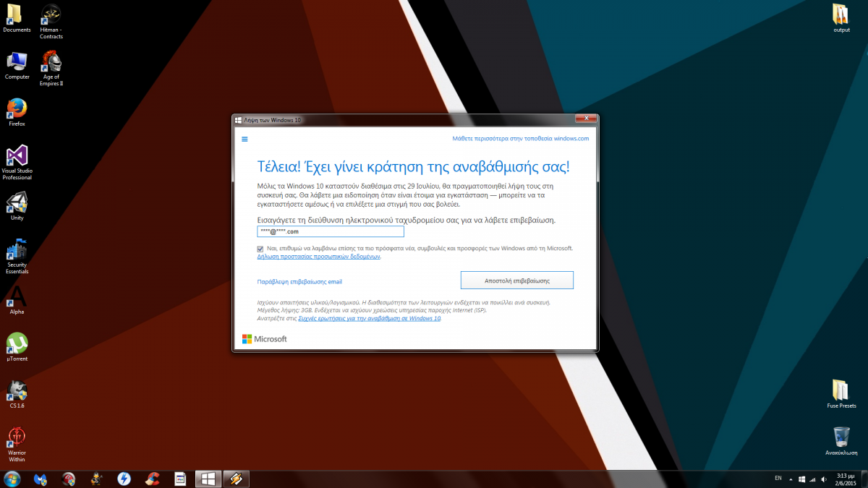Viewport: 868px width, 488px height.
Task: Open Daemon Tools lightning taskbar icon
Action: [x=124, y=479]
